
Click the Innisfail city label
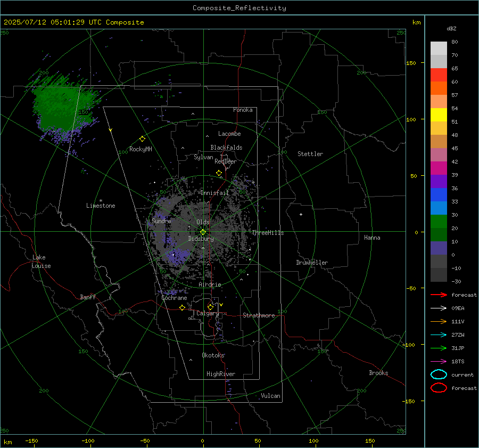215,193
